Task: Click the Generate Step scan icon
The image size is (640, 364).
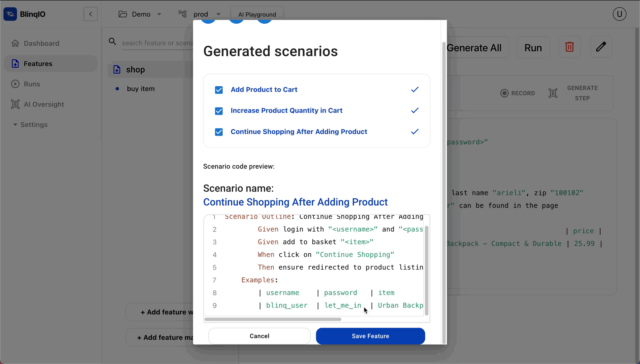Action: tap(553, 93)
